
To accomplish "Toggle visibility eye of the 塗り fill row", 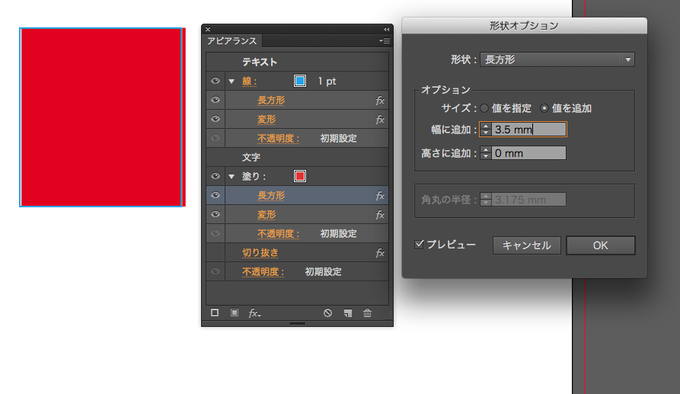I will 216,176.
